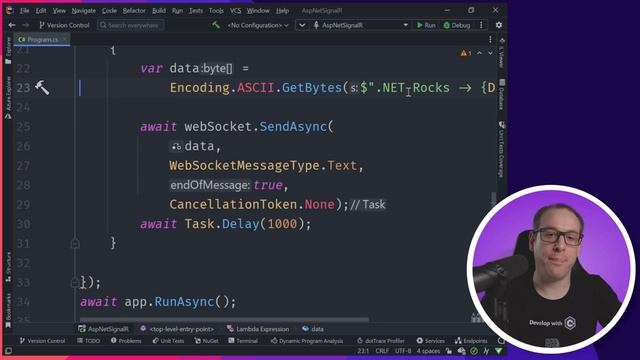640x360 pixels.
Task: Click top-level-entry-point breadcrumb
Action: pyautogui.click(x=177, y=329)
